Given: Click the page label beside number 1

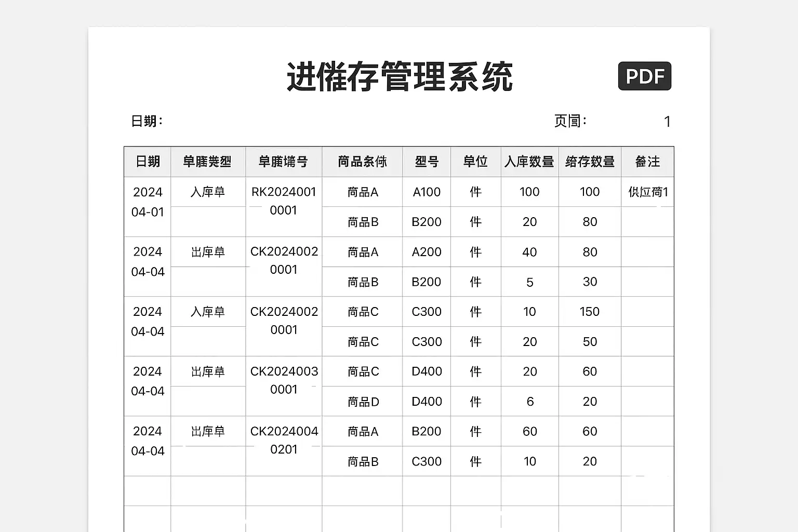Looking at the screenshot, I should pyautogui.click(x=570, y=121).
